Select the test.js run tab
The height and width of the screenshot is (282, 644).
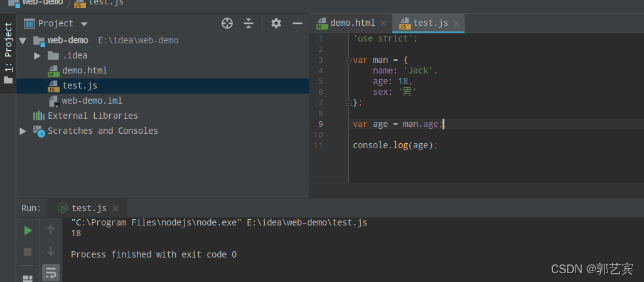[x=89, y=208]
